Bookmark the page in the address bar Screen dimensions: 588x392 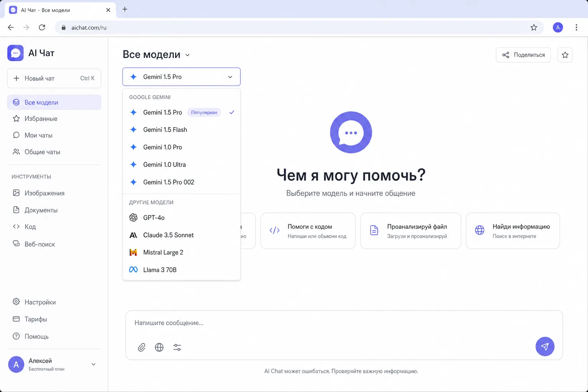point(534,27)
